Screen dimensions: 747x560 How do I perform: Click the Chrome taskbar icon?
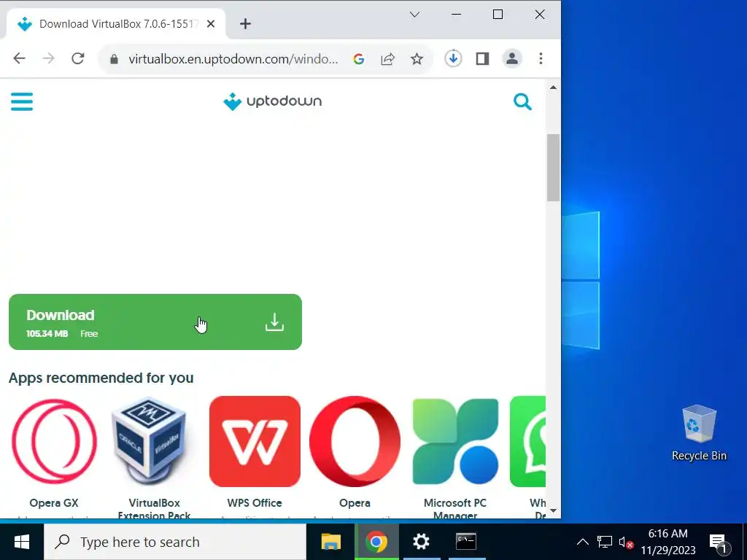click(x=376, y=542)
